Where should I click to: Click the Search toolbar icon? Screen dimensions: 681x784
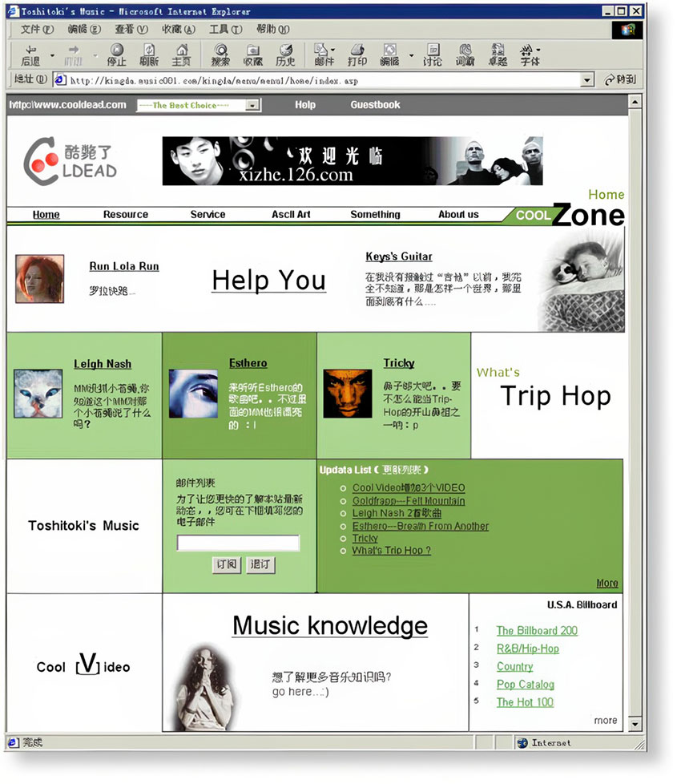tap(220, 55)
